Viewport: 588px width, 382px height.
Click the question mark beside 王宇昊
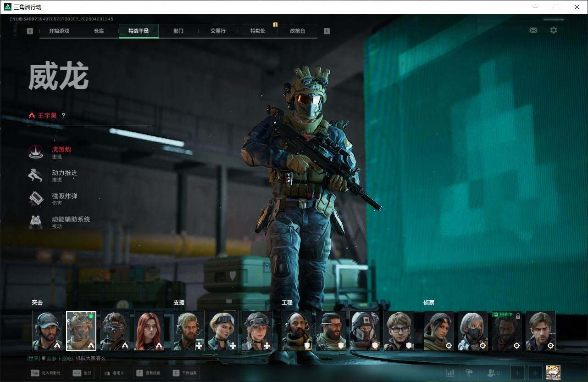pyautogui.click(x=63, y=116)
